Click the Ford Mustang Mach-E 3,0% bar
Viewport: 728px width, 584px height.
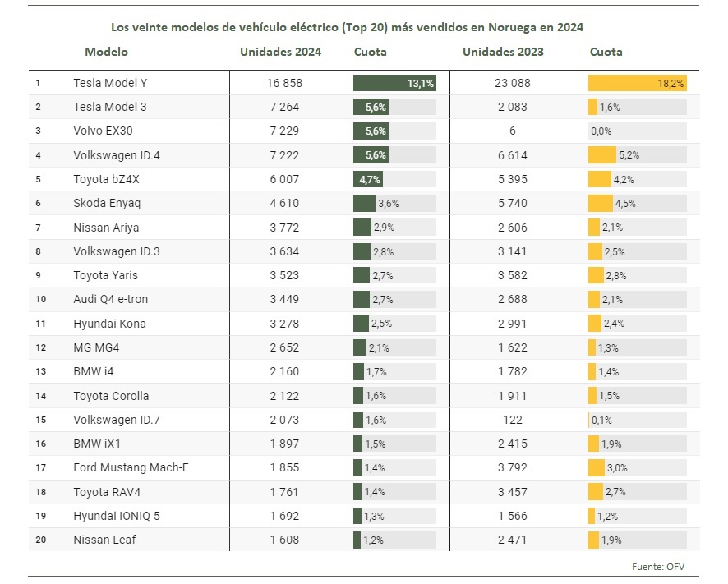click(597, 467)
